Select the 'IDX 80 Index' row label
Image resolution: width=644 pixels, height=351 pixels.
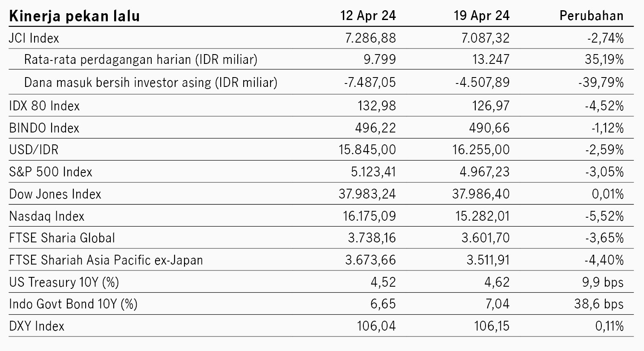tap(44, 106)
